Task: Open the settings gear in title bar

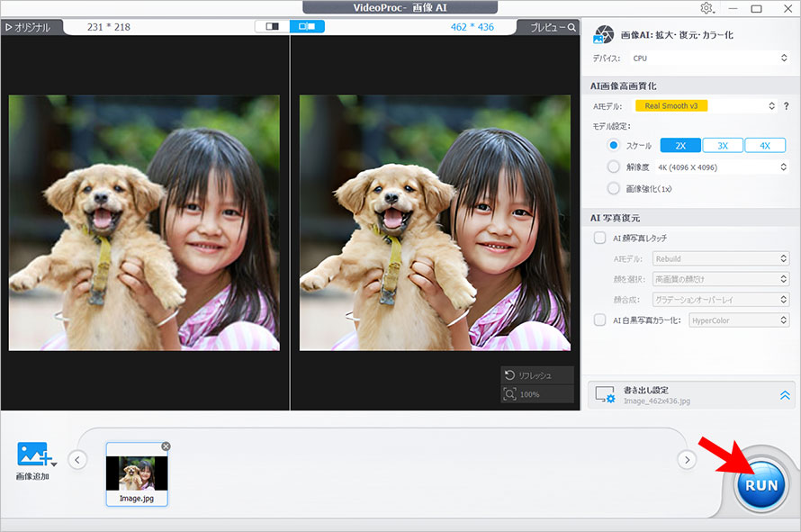Action: click(x=707, y=8)
